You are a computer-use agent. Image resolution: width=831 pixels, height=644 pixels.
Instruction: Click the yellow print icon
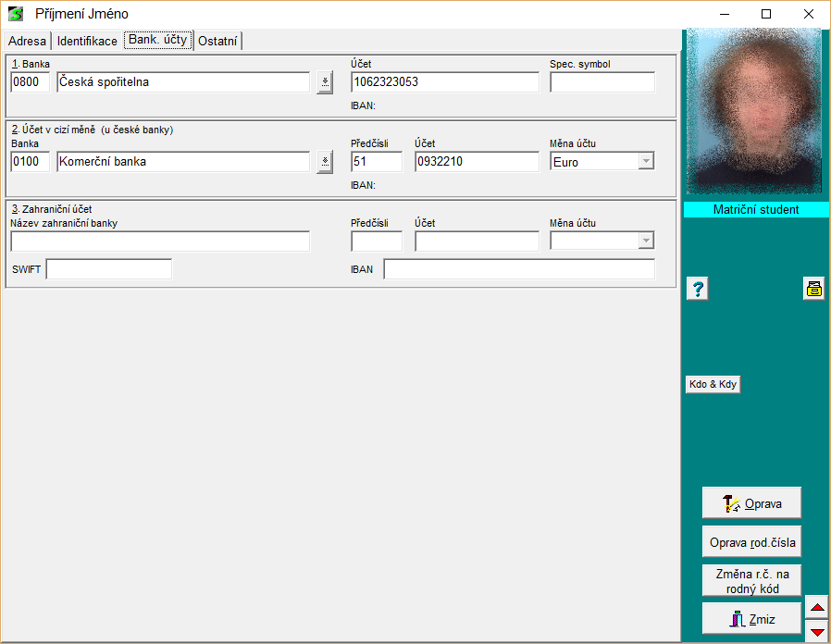[x=813, y=289]
